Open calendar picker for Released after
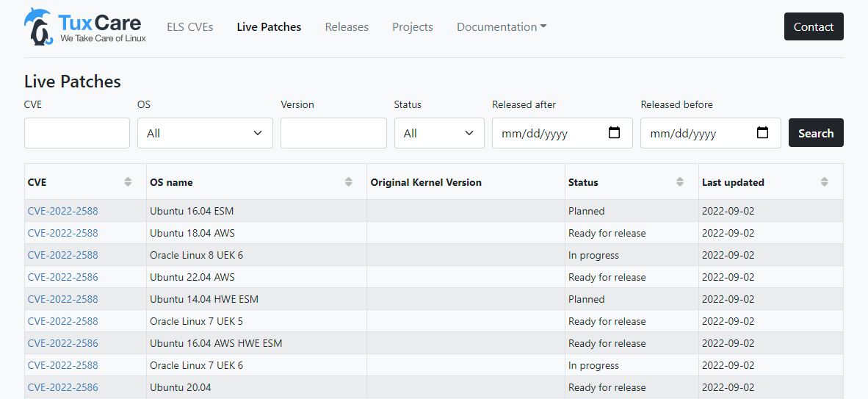Image resolution: width=868 pixels, height=399 pixels. tap(614, 133)
